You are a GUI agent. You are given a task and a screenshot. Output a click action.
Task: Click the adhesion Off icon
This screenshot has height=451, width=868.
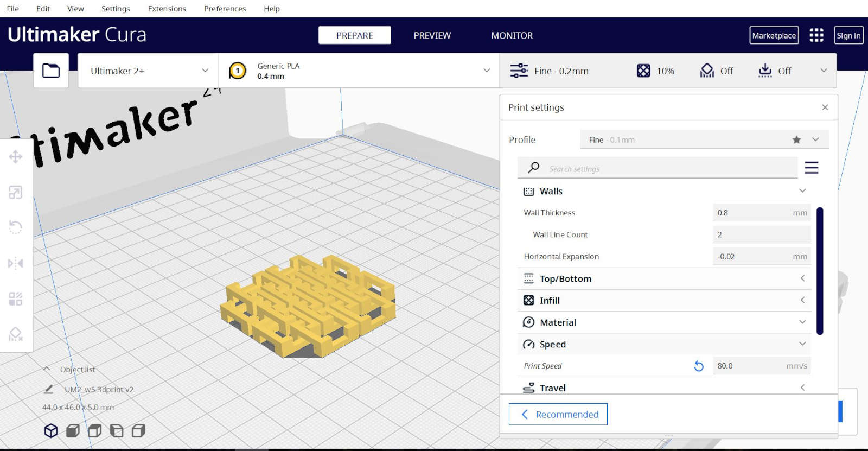tap(765, 71)
